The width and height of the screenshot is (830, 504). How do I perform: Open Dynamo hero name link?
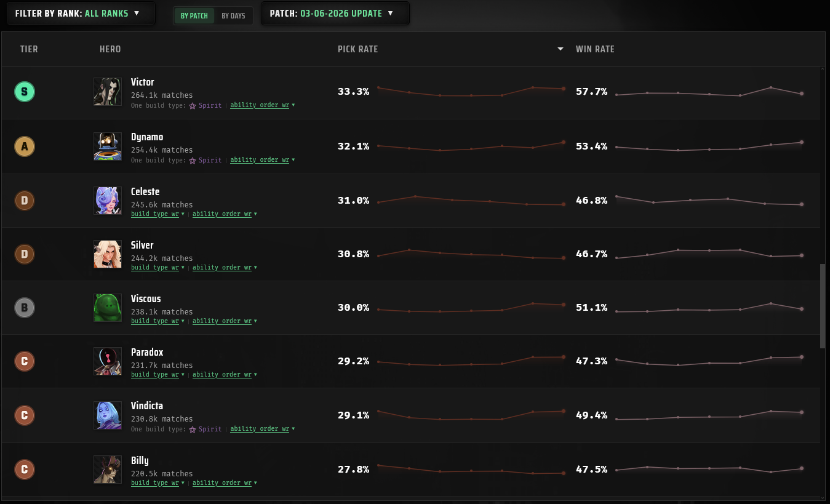(x=147, y=137)
